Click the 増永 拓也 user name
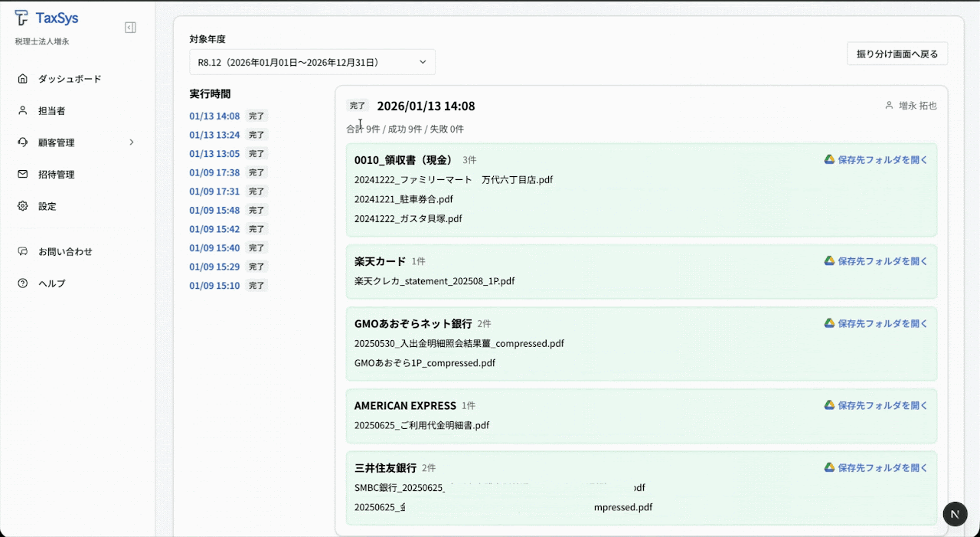Viewport: 980px width, 537px height. coord(918,106)
